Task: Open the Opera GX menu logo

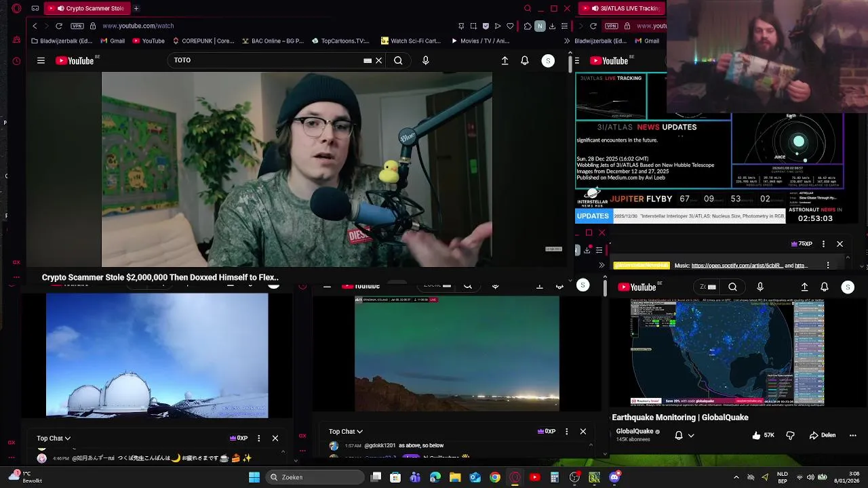Action: click(16, 8)
